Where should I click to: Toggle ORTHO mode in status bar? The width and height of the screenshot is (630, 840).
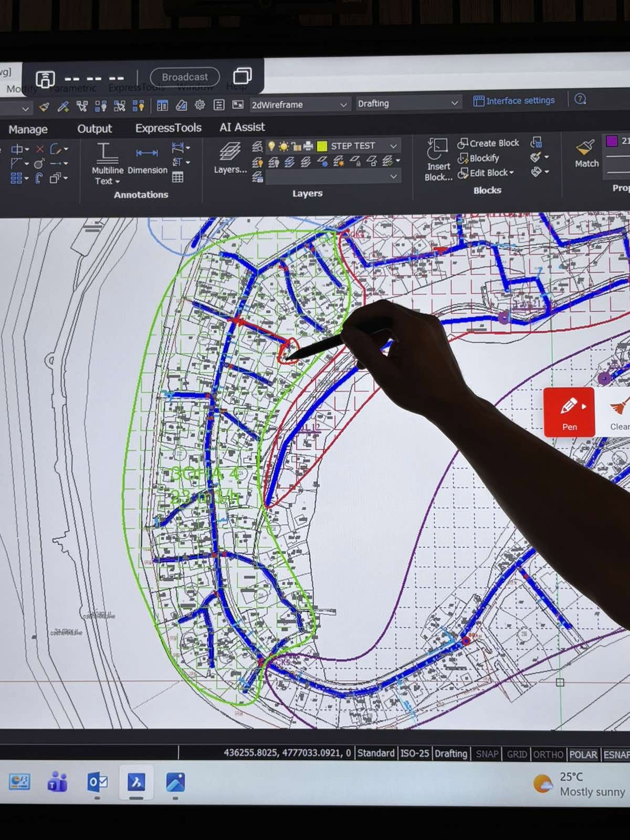[x=548, y=754]
